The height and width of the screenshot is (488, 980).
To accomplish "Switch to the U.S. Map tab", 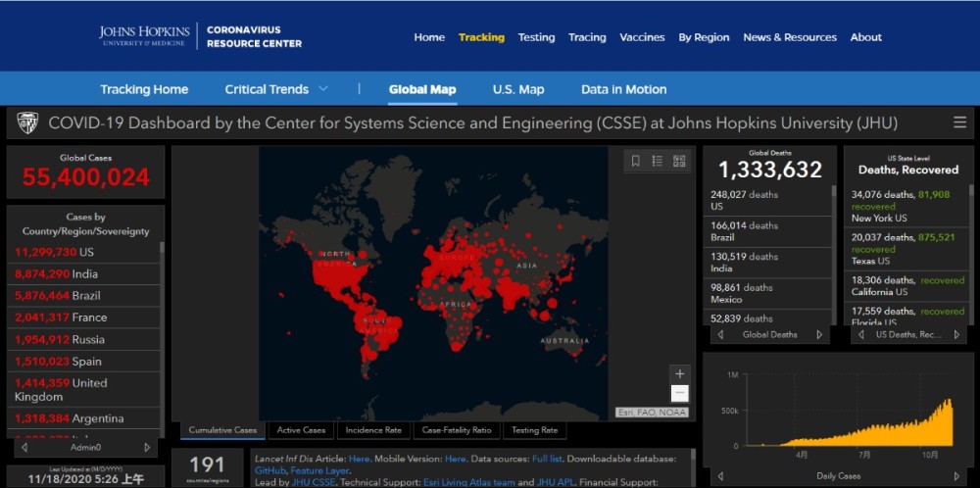I will click(x=518, y=89).
